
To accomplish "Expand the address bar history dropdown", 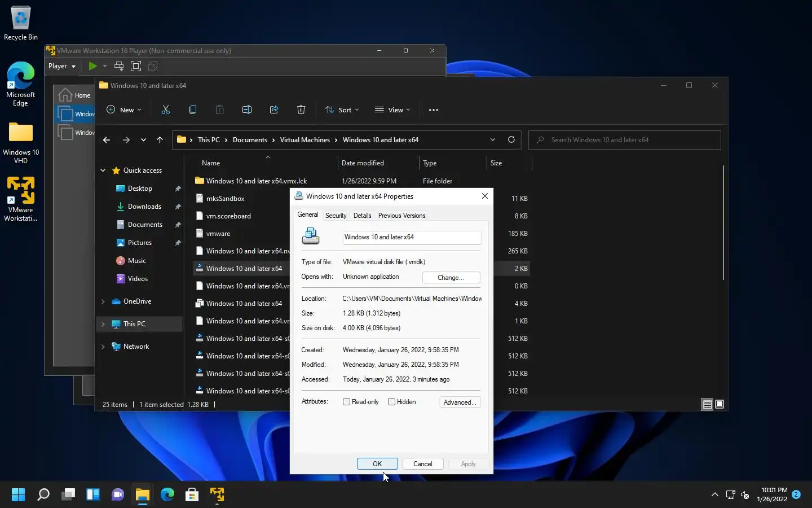I will point(493,139).
